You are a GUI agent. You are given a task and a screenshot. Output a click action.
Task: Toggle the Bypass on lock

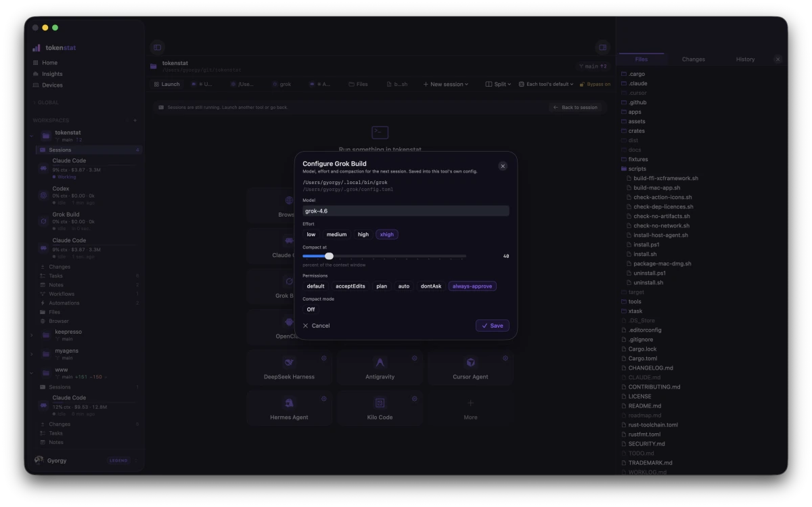tap(595, 84)
